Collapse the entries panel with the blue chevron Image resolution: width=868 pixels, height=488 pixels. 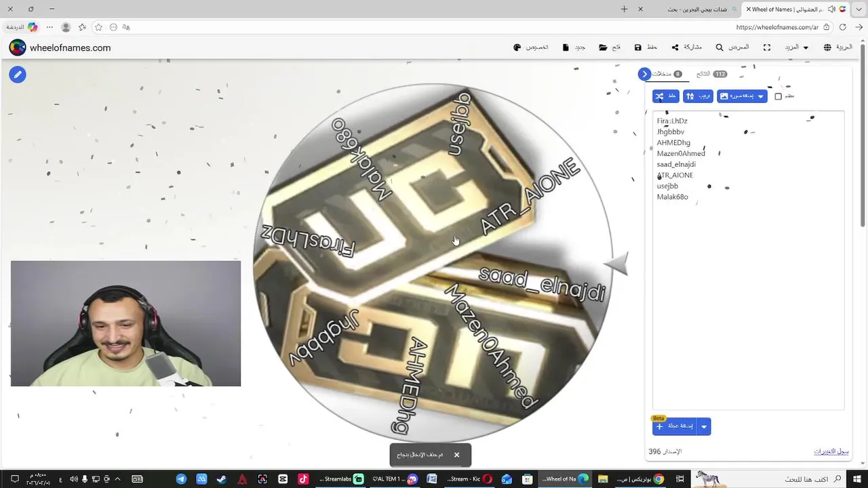pos(645,74)
